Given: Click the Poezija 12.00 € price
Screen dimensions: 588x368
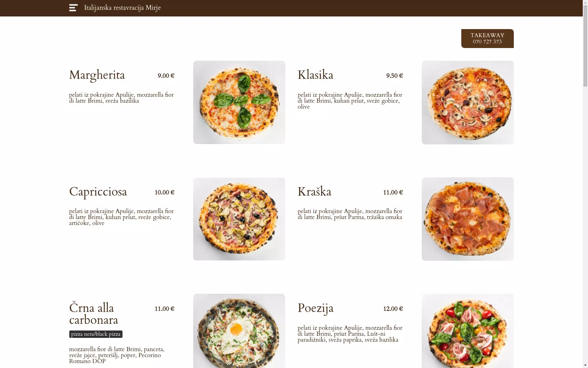Looking at the screenshot, I should (x=393, y=309).
